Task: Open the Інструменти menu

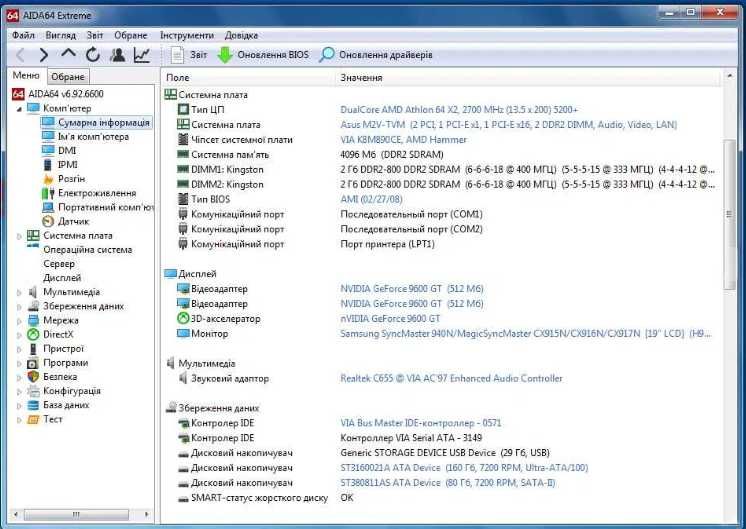Action: click(x=187, y=35)
